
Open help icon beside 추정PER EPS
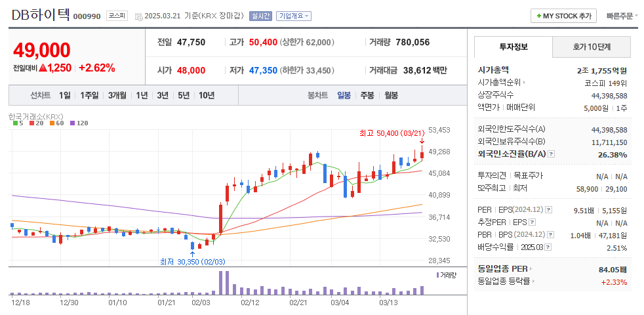[533, 222]
